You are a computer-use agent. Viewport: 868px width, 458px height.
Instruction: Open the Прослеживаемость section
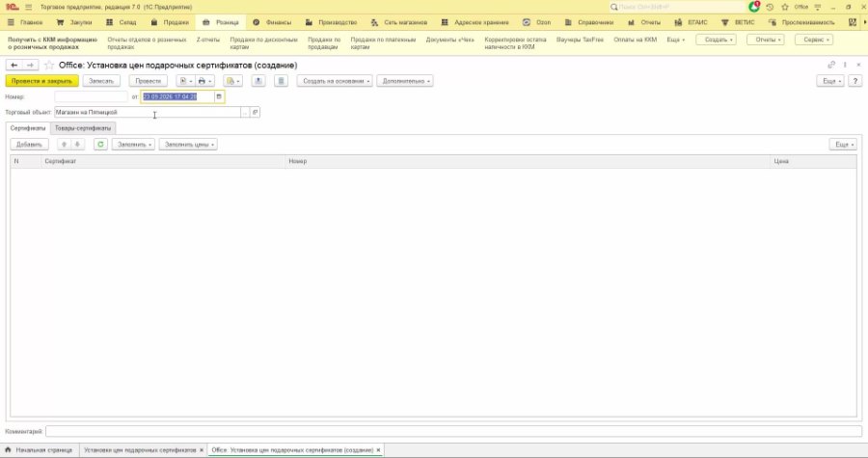click(x=802, y=22)
